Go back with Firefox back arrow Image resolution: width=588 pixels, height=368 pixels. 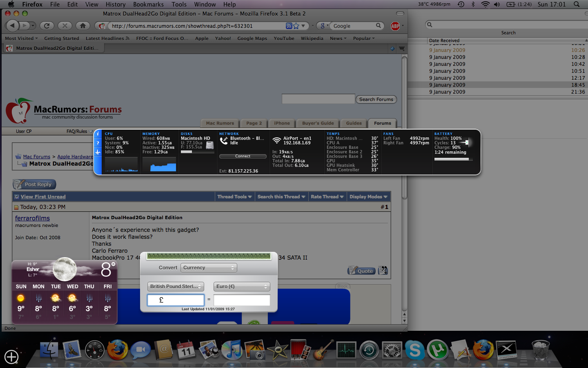click(13, 26)
